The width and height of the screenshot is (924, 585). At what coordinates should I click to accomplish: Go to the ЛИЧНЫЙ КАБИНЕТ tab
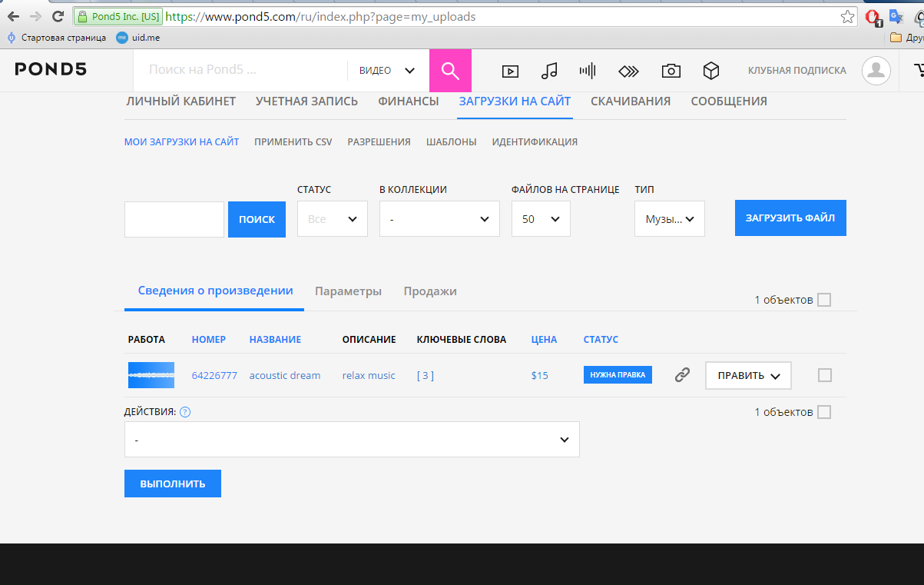point(180,101)
